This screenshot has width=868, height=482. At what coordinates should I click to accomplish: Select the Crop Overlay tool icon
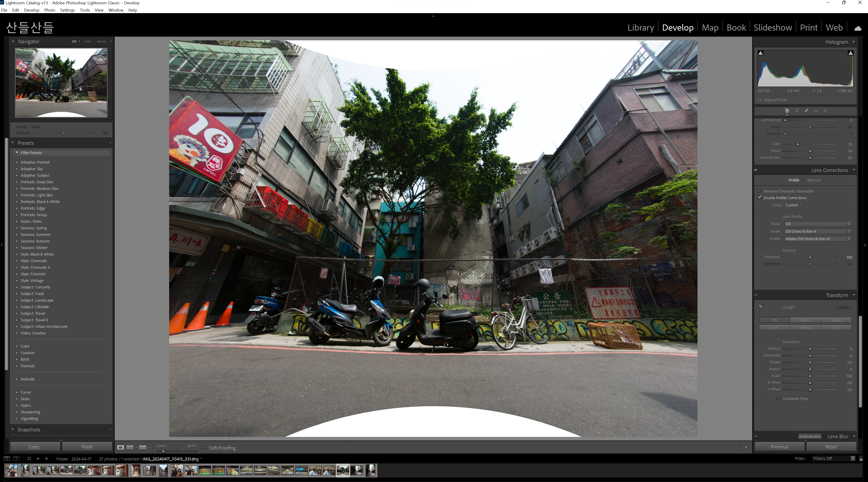point(797,111)
